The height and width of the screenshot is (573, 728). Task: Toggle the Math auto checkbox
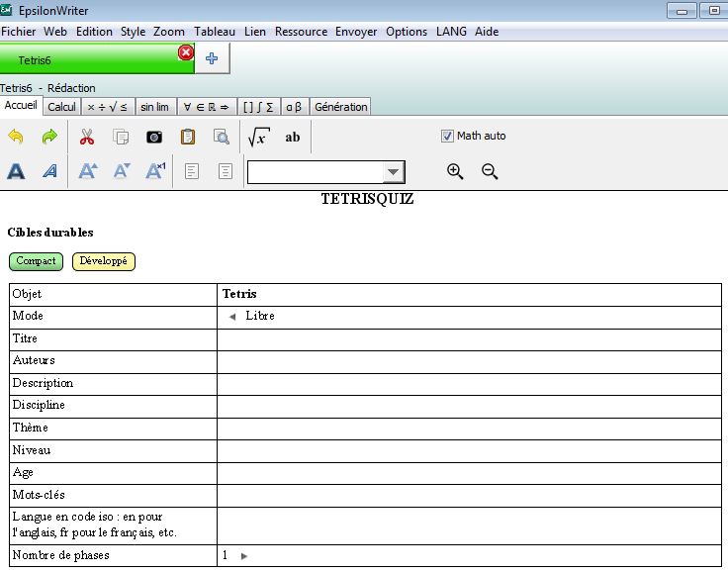[x=448, y=136]
